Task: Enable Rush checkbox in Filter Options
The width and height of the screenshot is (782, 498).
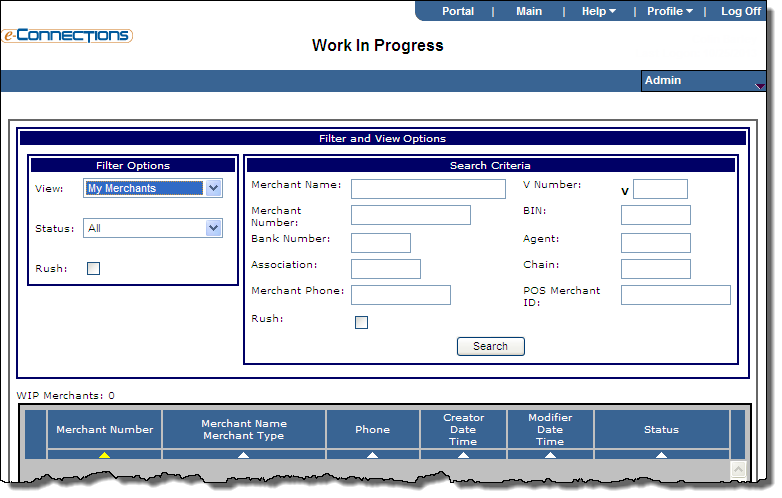Action: [93, 268]
